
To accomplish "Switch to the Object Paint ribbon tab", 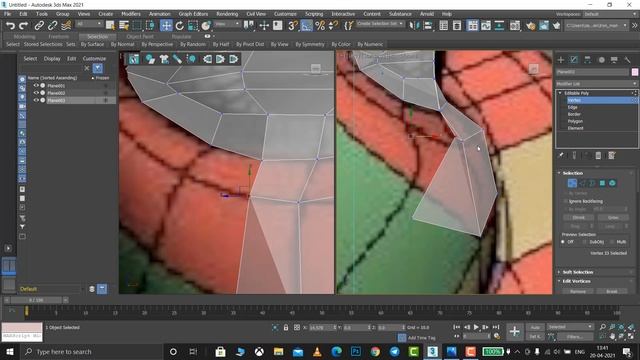I will coord(140,36).
